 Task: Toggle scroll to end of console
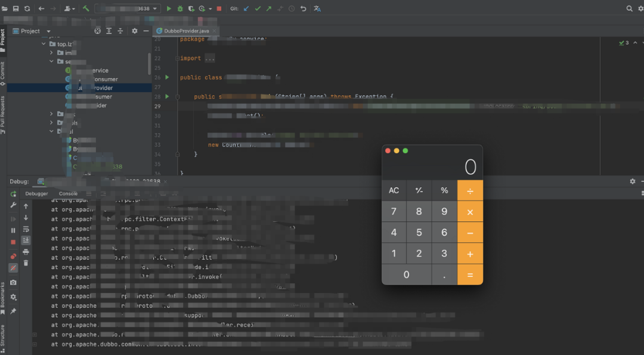click(x=26, y=240)
